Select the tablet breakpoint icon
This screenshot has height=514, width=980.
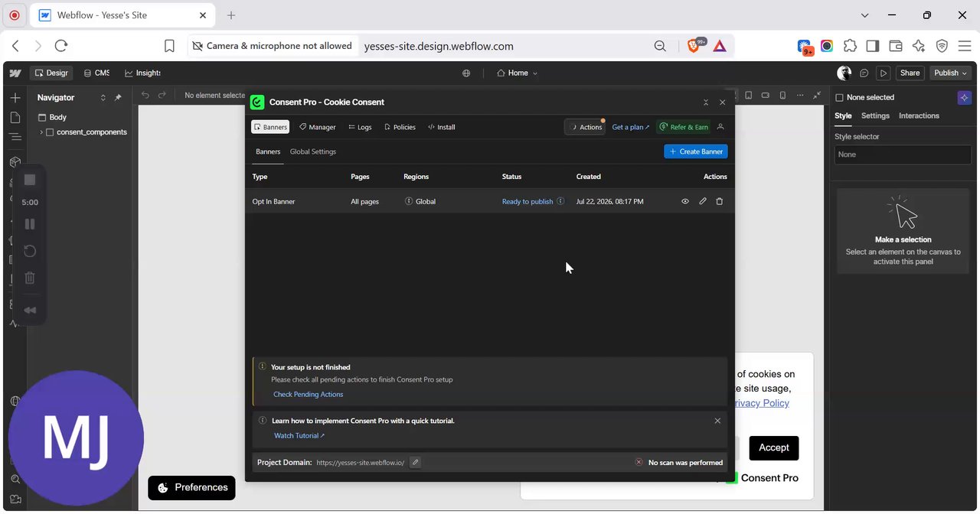(749, 95)
